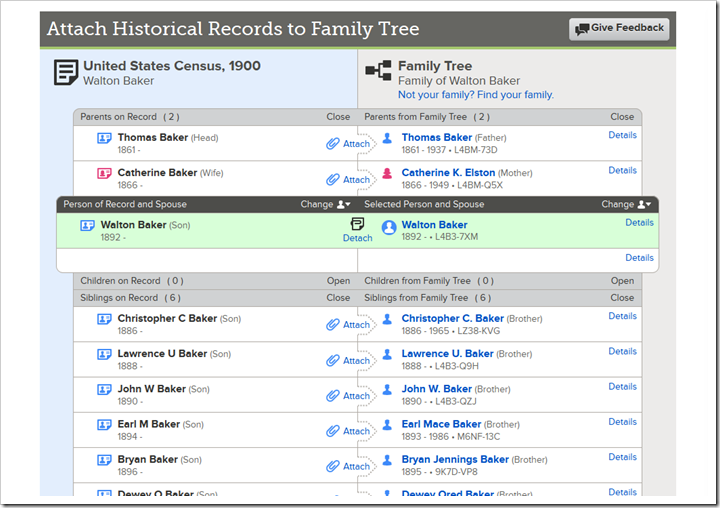Click the record card icon beside Thomas Baker
This screenshot has height=508, width=720.
104,138
